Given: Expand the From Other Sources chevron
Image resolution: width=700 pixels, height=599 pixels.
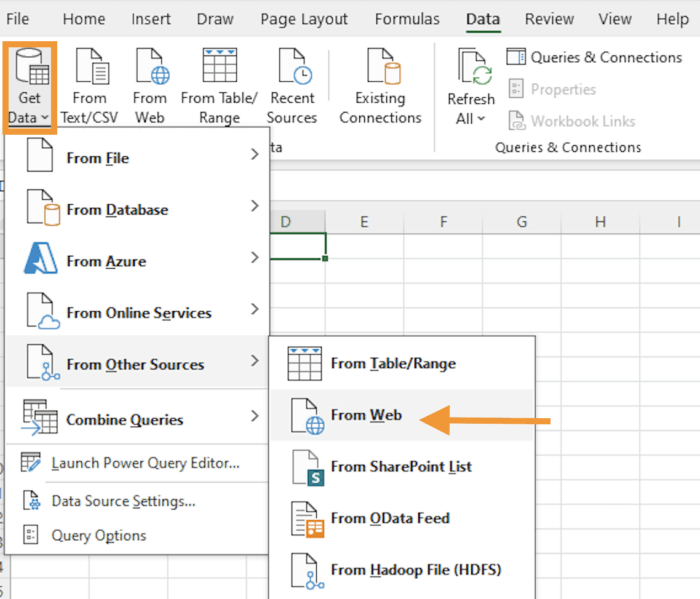Looking at the screenshot, I should [254, 361].
